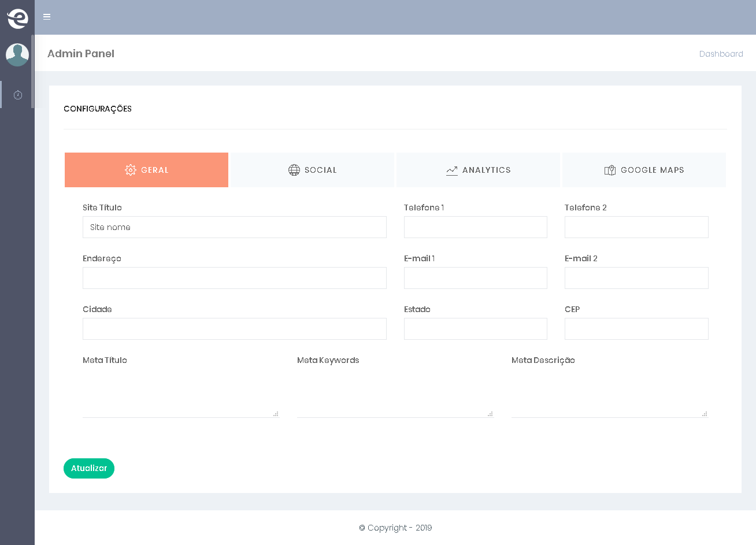Click the Estado input field
The width and height of the screenshot is (756, 545).
click(476, 329)
